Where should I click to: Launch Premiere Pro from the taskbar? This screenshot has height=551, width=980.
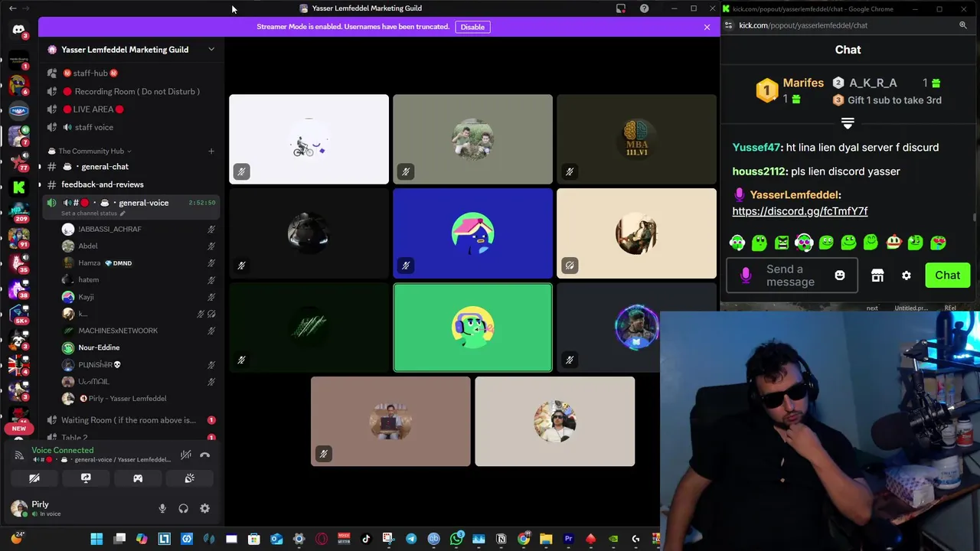(568, 539)
